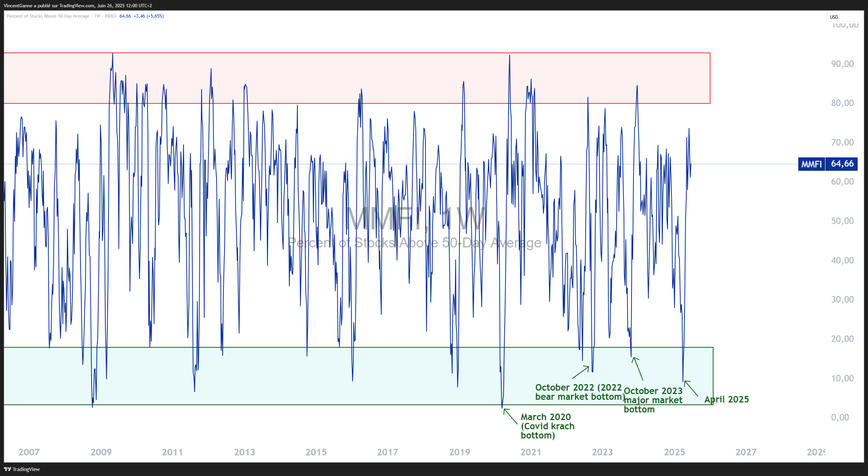Click the publisher header text 'VincentGanne a publié sur TradingView.com'
Screen dimensions: 868x476
49,6
